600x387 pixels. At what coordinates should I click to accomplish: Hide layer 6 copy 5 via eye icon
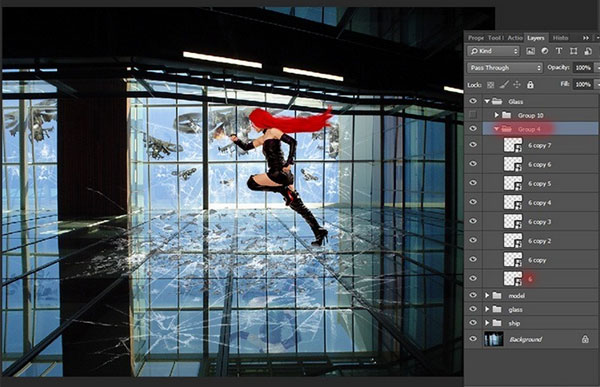[473, 183]
